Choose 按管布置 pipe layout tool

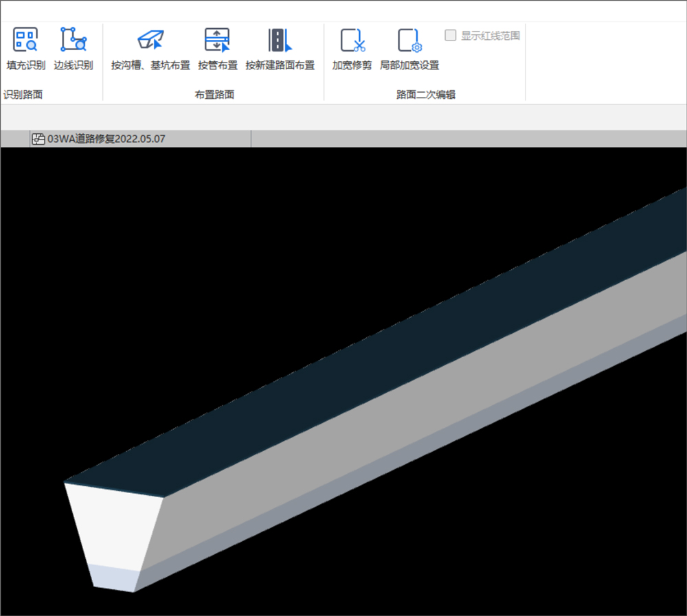click(x=217, y=49)
